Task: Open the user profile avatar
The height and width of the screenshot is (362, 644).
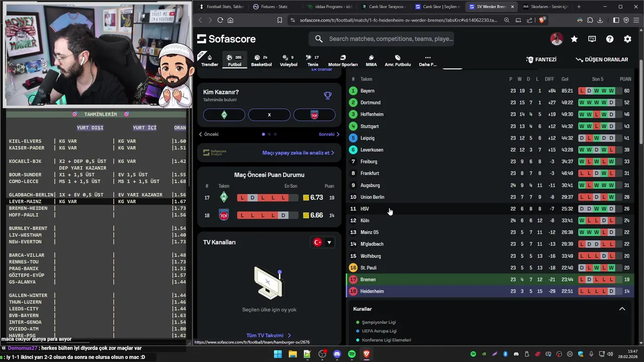Action: pyautogui.click(x=556, y=39)
